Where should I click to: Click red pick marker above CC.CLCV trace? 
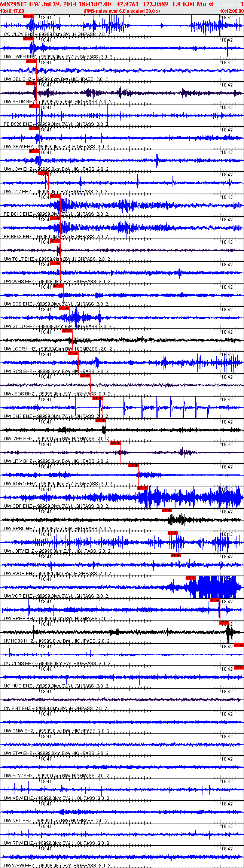point(28,16)
